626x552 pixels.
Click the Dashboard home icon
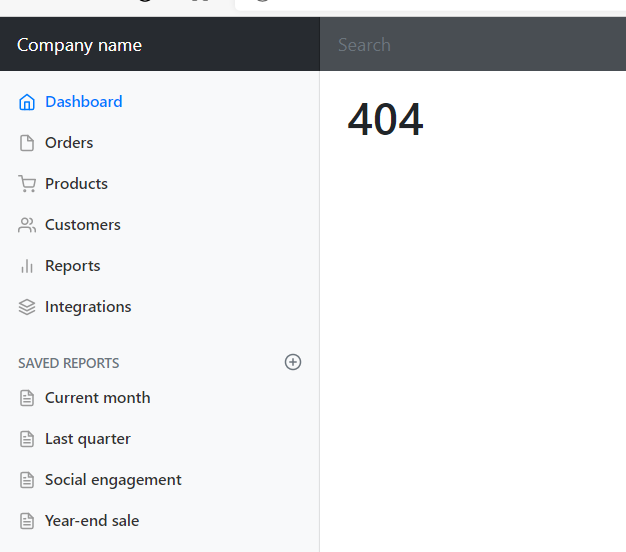pyautogui.click(x=27, y=102)
